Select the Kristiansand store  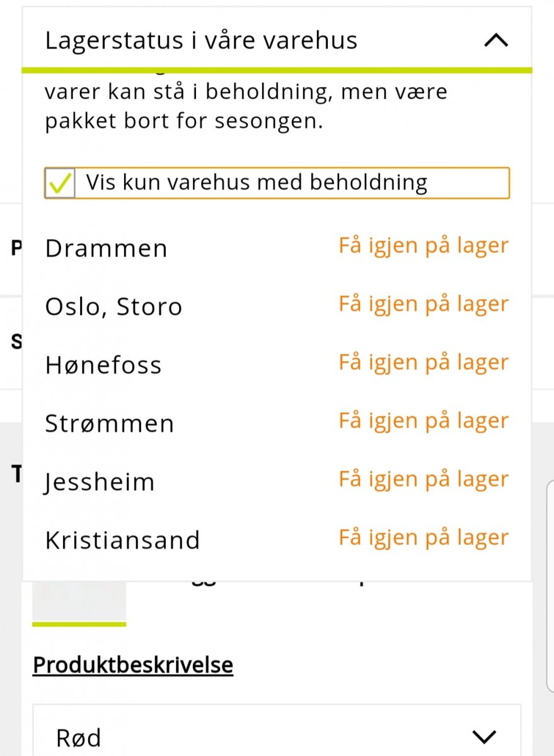tap(122, 541)
